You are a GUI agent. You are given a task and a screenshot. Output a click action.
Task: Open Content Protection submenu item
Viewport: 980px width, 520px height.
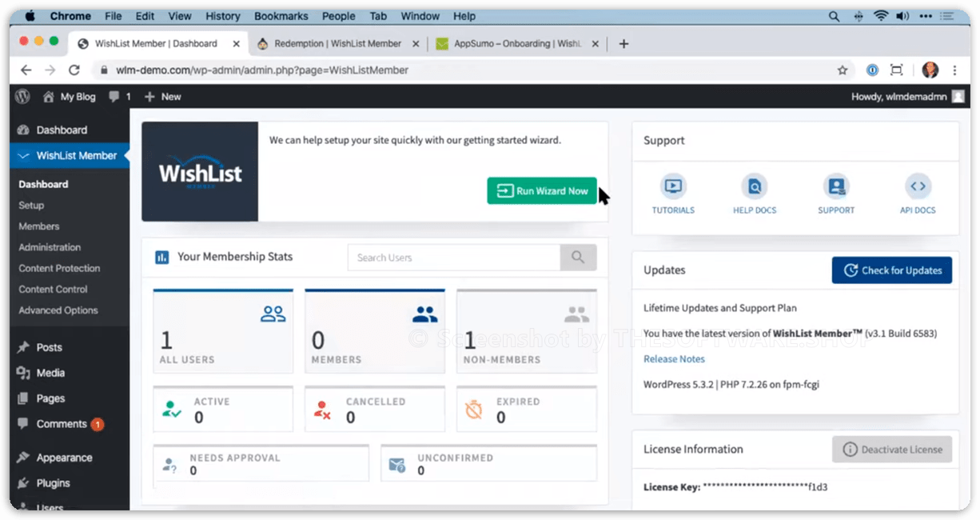(x=59, y=268)
